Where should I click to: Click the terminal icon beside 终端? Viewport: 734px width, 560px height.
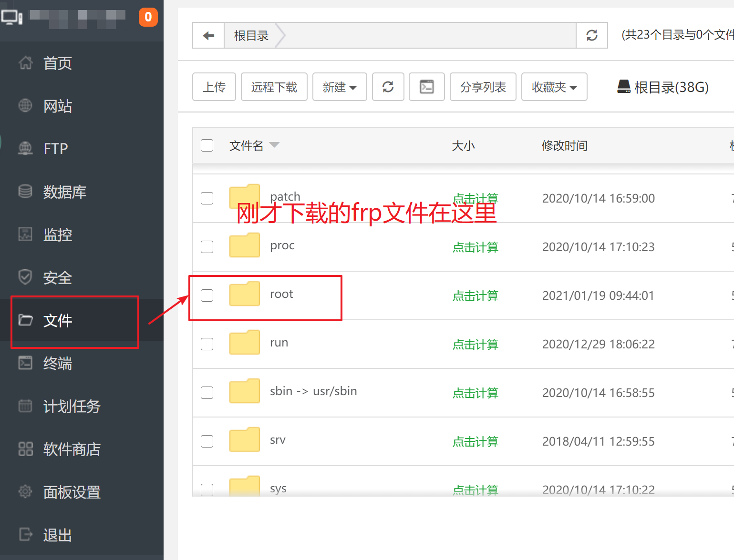click(x=25, y=363)
